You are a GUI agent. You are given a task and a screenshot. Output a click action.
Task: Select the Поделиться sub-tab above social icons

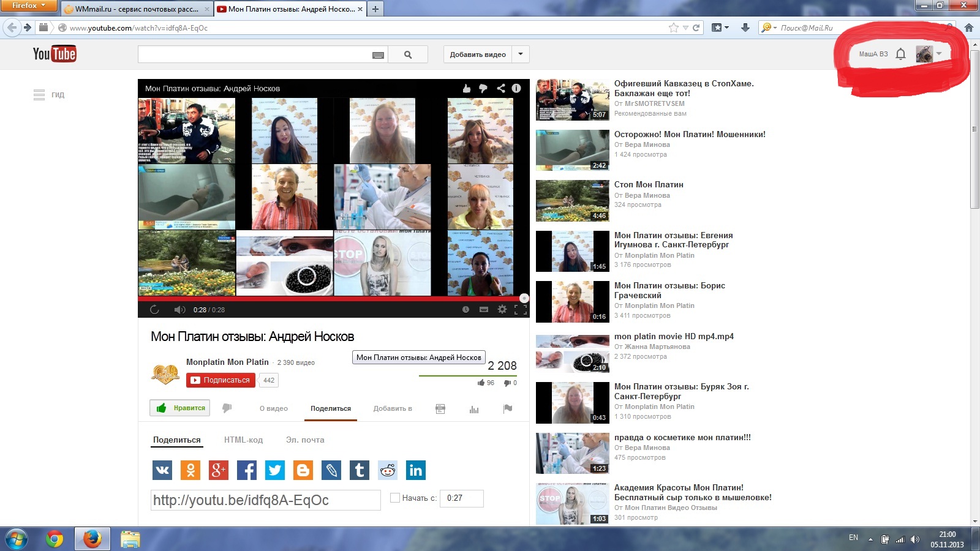[x=177, y=440]
